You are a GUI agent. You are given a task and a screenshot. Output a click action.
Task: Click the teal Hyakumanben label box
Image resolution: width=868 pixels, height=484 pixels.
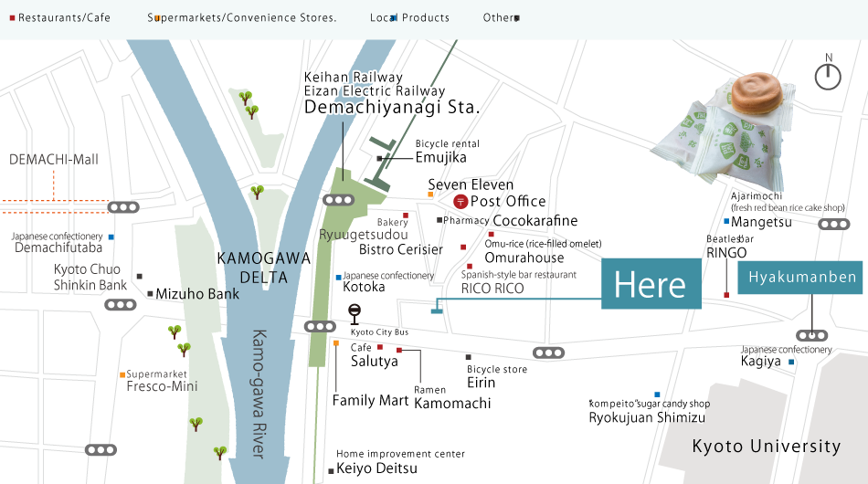click(799, 278)
